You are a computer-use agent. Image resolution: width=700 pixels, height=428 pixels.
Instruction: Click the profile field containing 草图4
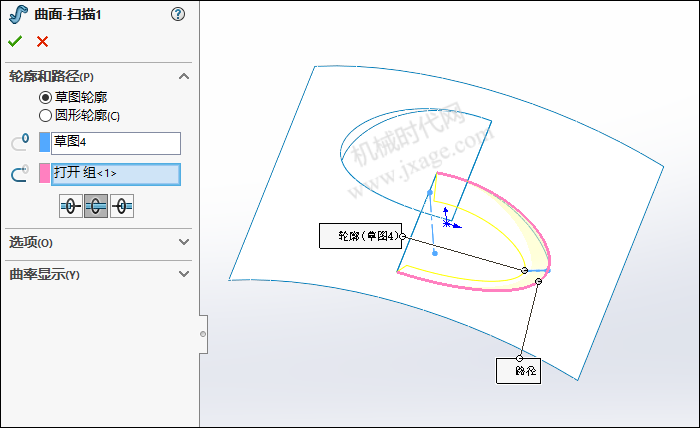[x=116, y=143]
